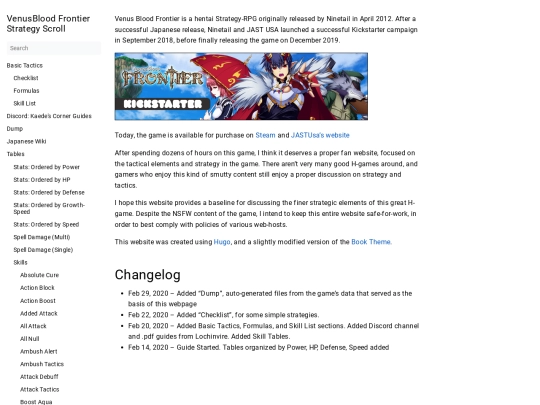
Task: Open the Absolute Cure skill
Action: pyautogui.click(x=39, y=275)
